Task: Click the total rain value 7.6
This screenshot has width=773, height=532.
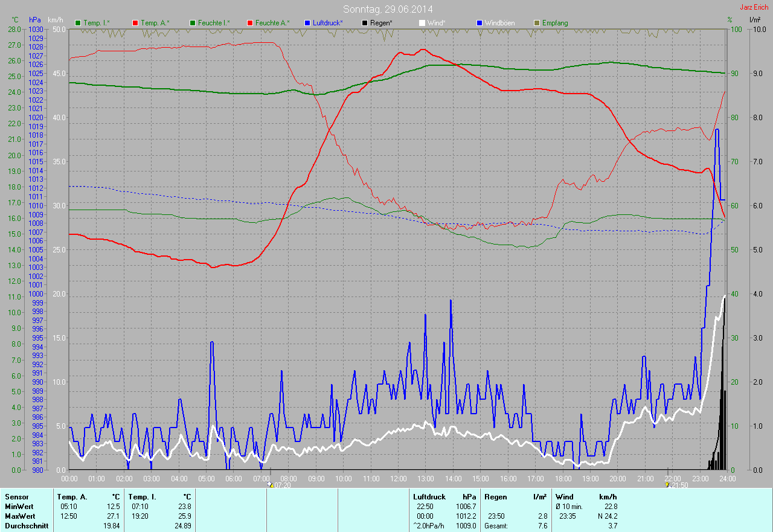Action: point(542,526)
